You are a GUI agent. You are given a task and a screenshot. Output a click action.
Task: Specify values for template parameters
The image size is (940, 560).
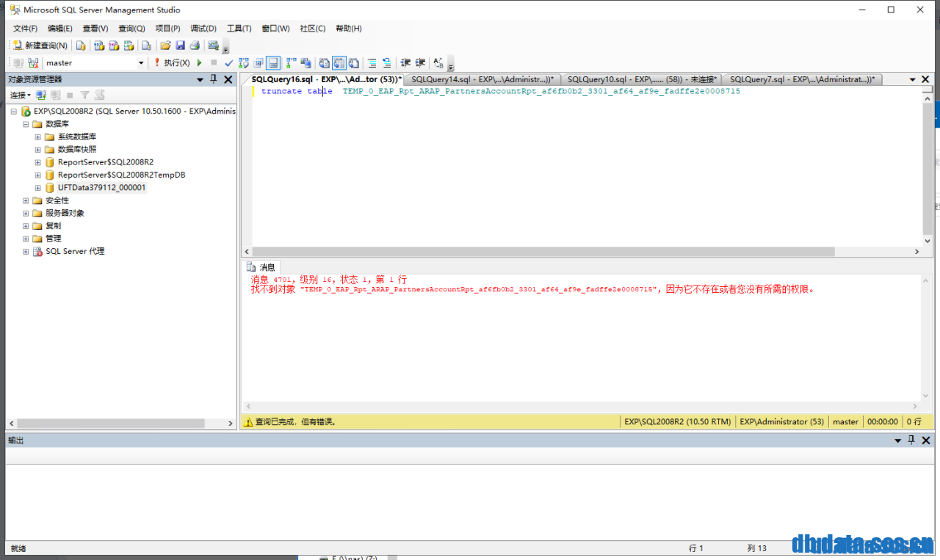(438, 63)
